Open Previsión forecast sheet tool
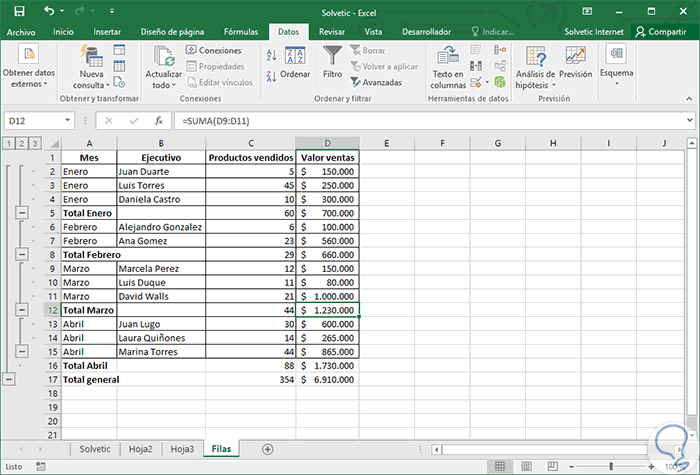The height and width of the screenshot is (475, 700). pyautogui.click(x=575, y=62)
